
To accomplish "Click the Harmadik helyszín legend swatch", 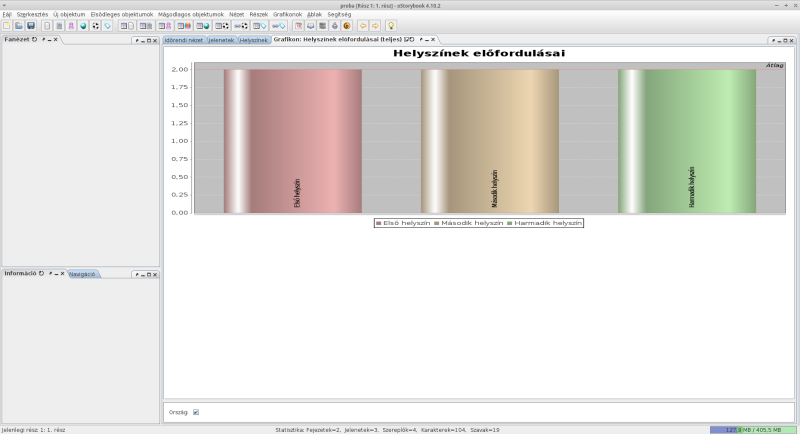I will (x=510, y=223).
